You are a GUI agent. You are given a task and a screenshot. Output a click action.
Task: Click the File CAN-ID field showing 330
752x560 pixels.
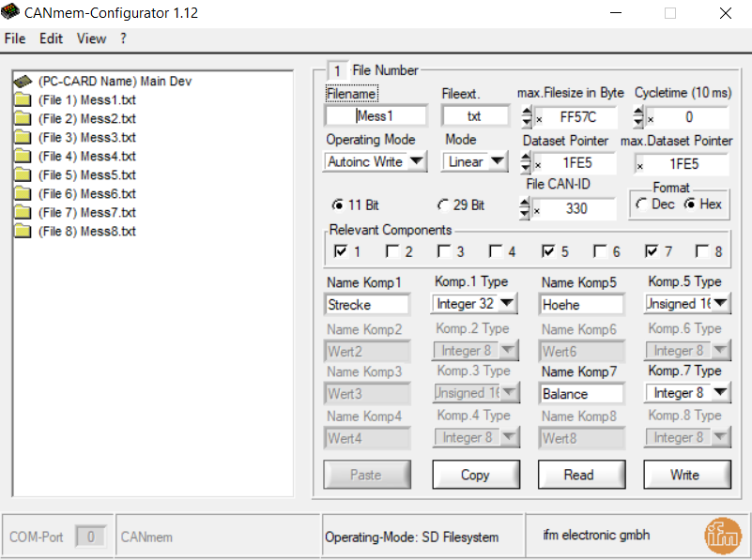573,209
